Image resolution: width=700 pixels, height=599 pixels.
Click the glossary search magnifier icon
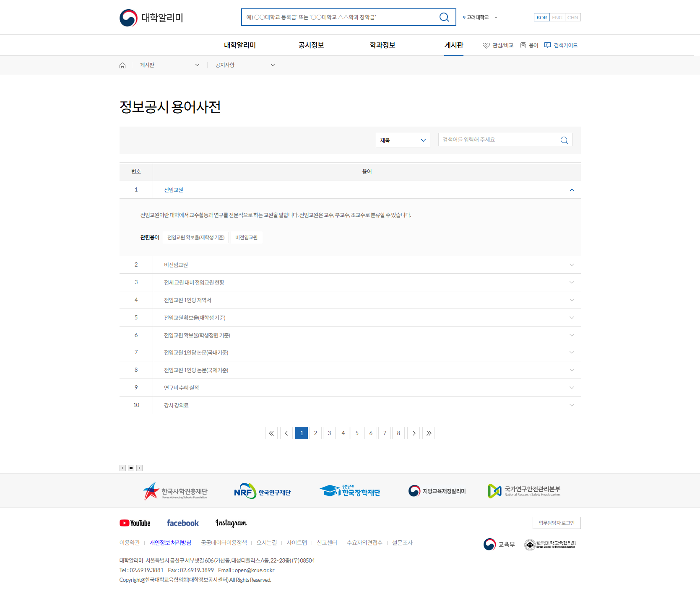pos(564,140)
